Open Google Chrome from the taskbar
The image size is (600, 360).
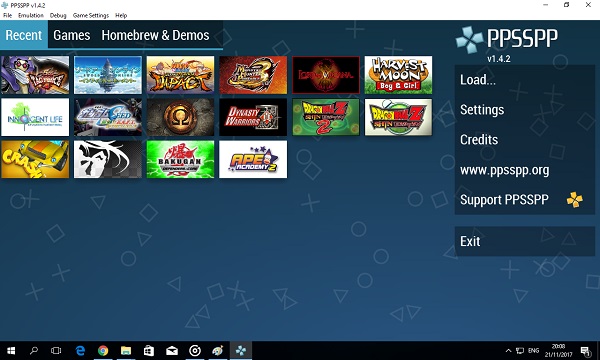click(103, 350)
